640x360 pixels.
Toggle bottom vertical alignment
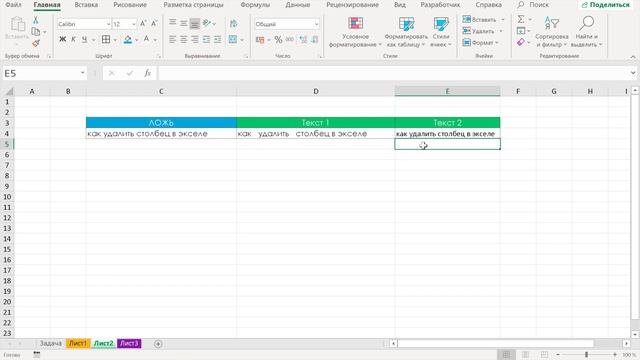point(195,23)
